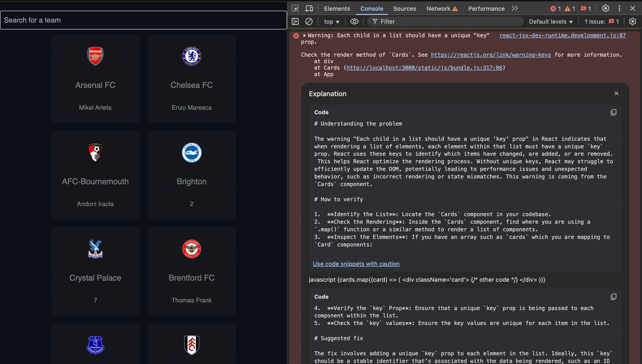Expand the warning message disclosure triangle
Image resolution: width=642 pixels, height=364 pixels.
click(305, 36)
